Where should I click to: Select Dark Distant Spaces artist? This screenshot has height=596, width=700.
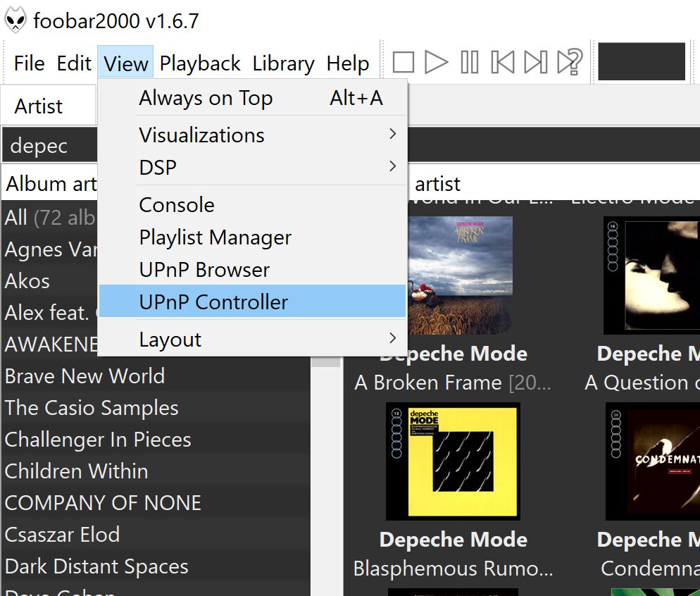pyautogui.click(x=156, y=566)
